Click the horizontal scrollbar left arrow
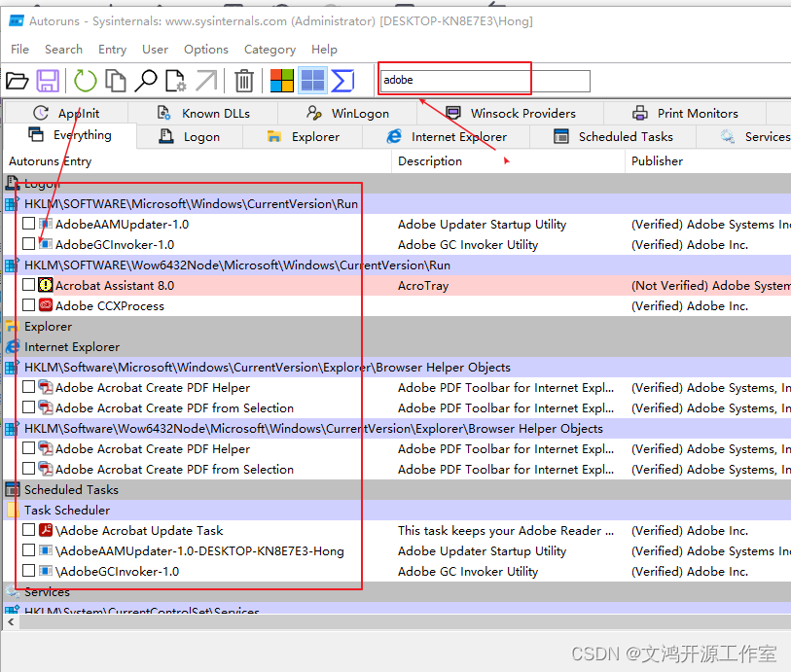The width and height of the screenshot is (791, 672). (x=11, y=622)
